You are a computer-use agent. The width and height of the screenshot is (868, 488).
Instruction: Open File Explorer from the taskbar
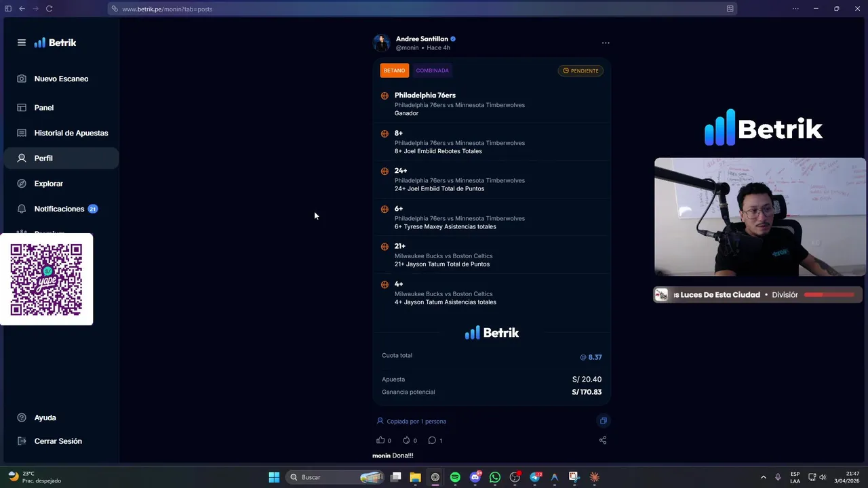click(415, 477)
